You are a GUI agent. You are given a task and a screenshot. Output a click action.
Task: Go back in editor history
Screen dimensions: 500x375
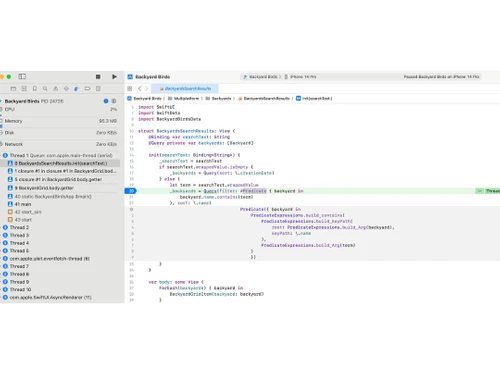pyautogui.click(x=140, y=89)
